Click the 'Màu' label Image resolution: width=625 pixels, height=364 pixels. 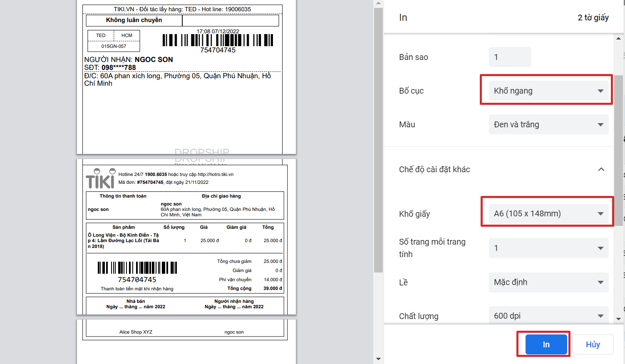click(407, 124)
